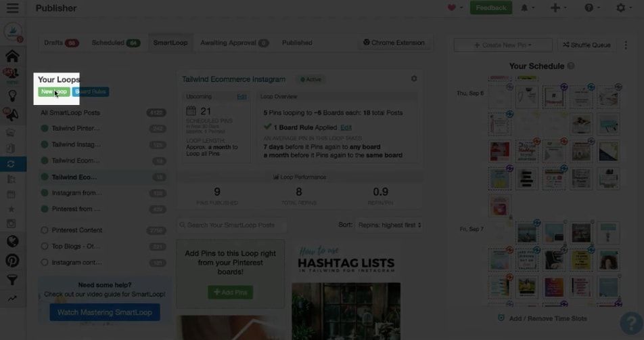Switch to the Scheduled tab
Screen dimensions: 644x340
(116, 43)
